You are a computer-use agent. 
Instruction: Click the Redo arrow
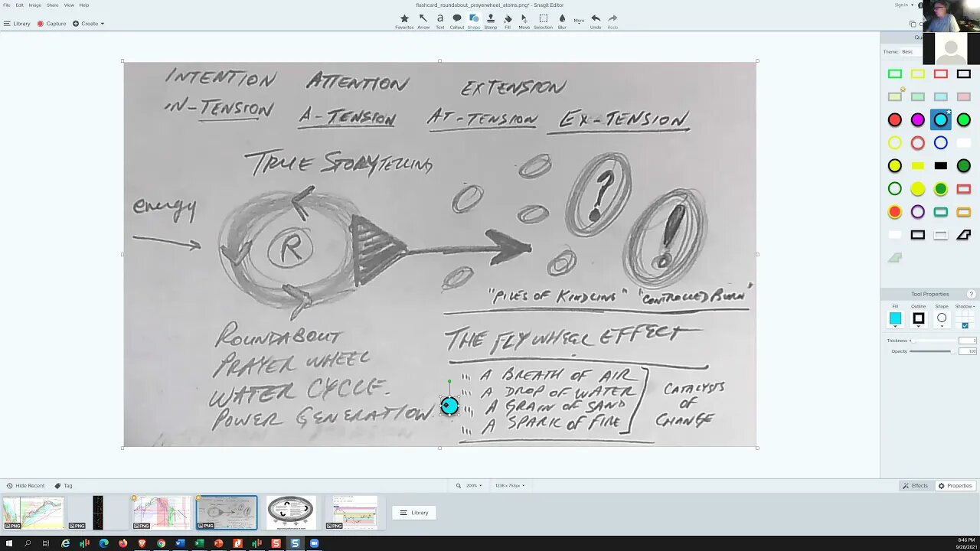[612, 21]
